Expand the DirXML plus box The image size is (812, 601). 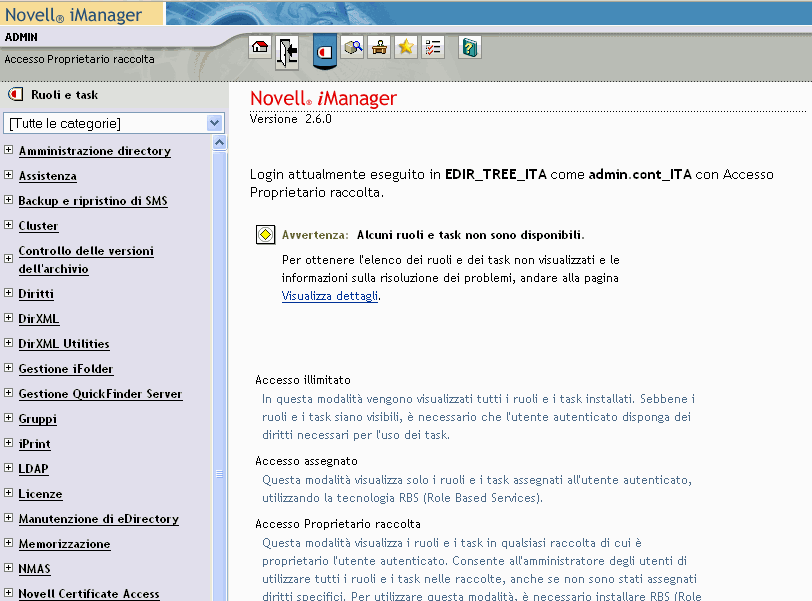[8, 317]
